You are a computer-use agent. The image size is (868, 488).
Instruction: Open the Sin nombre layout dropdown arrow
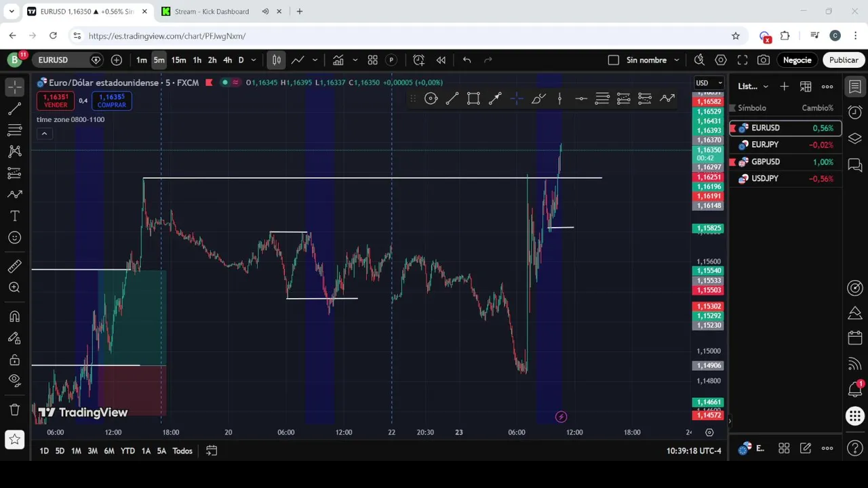[677, 60]
